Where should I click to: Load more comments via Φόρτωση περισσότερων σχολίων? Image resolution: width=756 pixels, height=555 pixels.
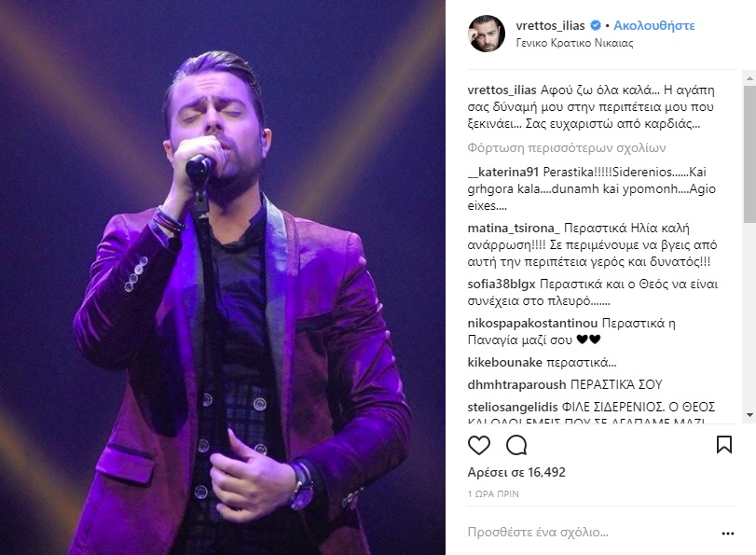click(x=567, y=147)
